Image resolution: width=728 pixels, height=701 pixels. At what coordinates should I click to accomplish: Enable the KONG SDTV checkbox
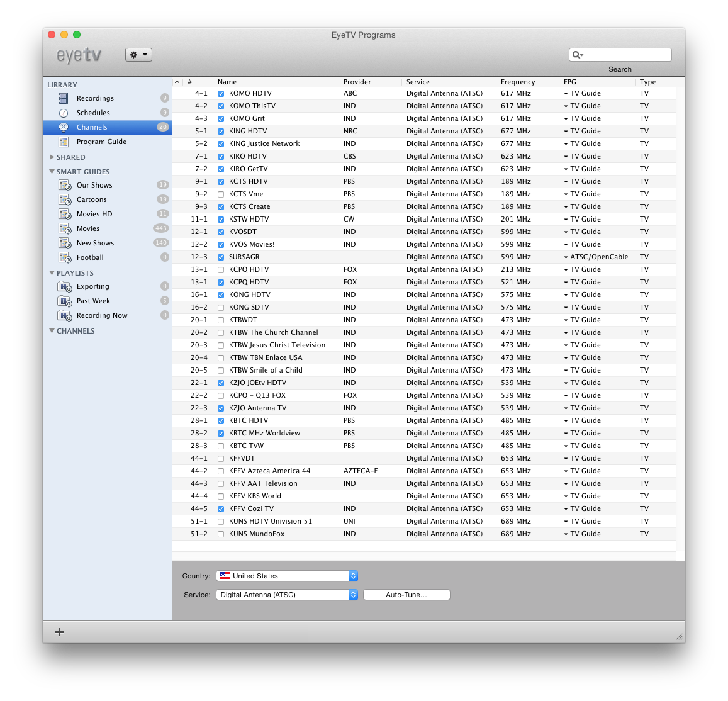(x=221, y=307)
